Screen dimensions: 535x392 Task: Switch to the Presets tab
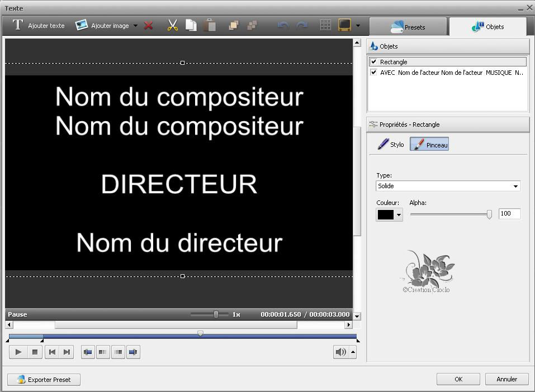coord(408,27)
